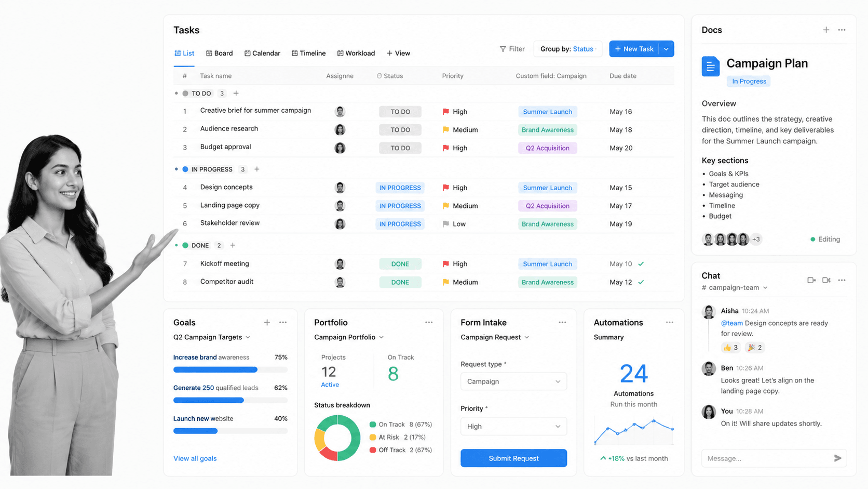Switch to the Workload view tab
868x489 pixels.
pyautogui.click(x=356, y=54)
